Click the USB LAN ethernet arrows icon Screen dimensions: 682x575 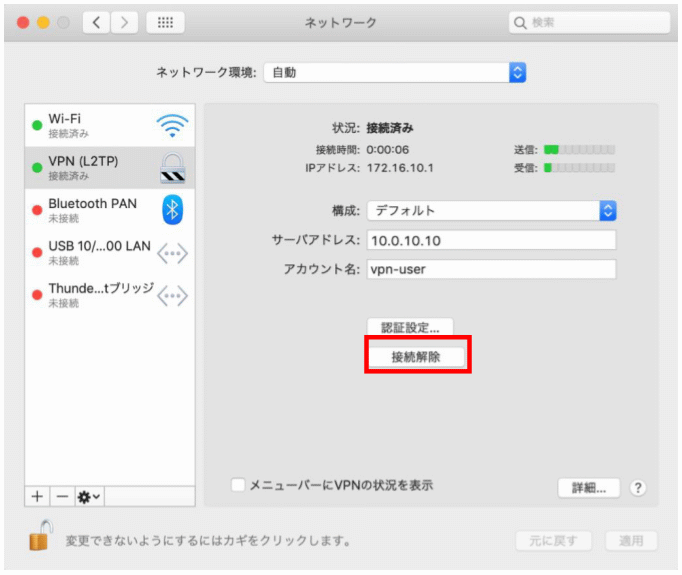[x=172, y=252]
